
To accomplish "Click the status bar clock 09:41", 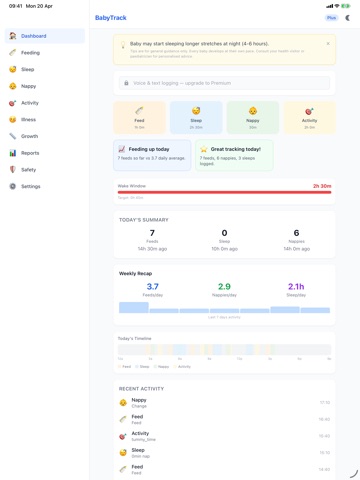I will pyautogui.click(x=15, y=6).
